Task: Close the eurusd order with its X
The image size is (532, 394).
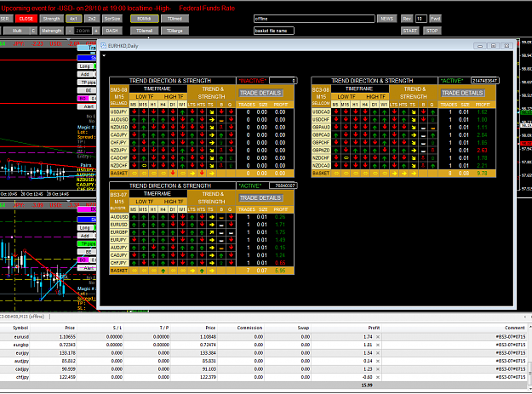Action: (x=378, y=337)
